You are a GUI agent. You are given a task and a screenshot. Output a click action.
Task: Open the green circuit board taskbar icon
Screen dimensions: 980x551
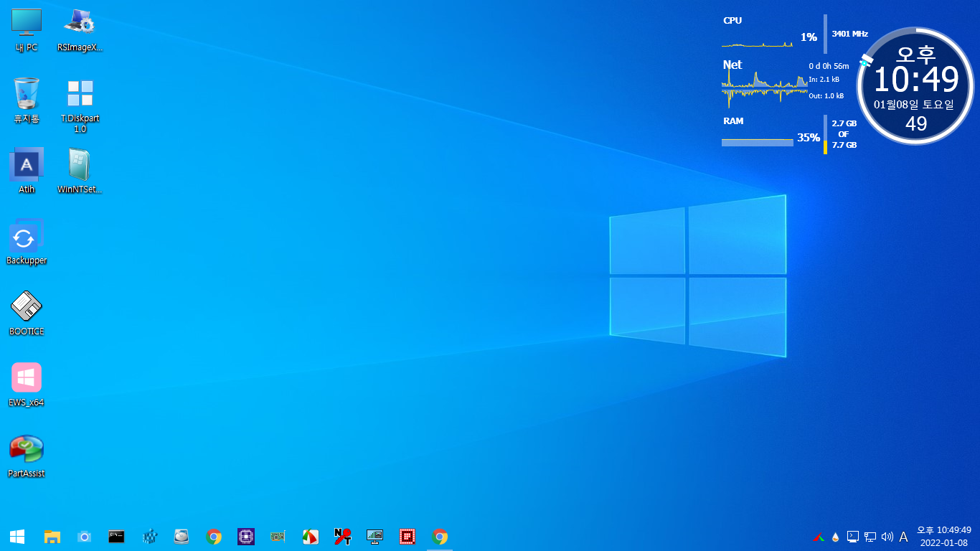[278, 536]
